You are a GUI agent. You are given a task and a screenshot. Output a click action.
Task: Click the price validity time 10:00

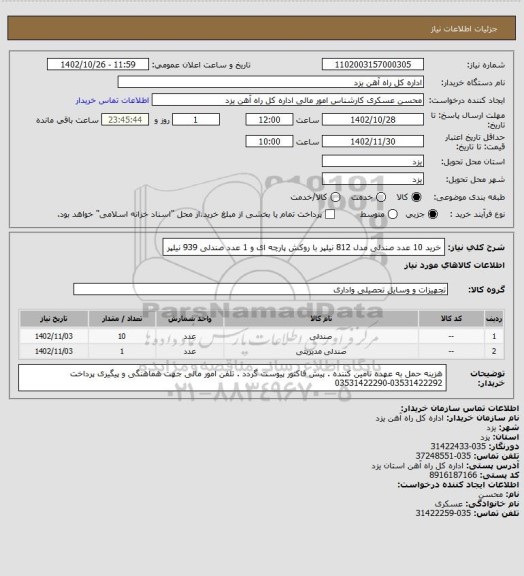269,141
